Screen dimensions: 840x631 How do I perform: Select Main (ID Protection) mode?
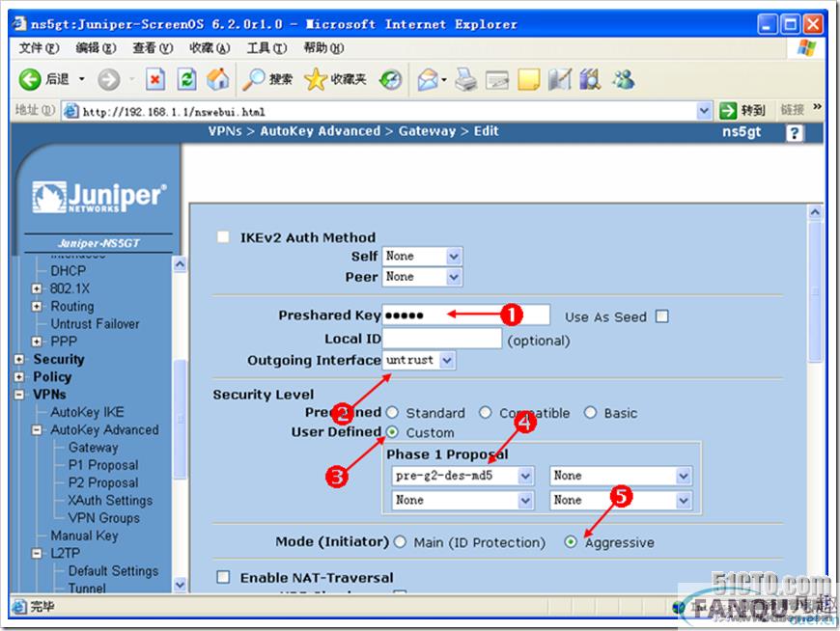pyautogui.click(x=400, y=541)
